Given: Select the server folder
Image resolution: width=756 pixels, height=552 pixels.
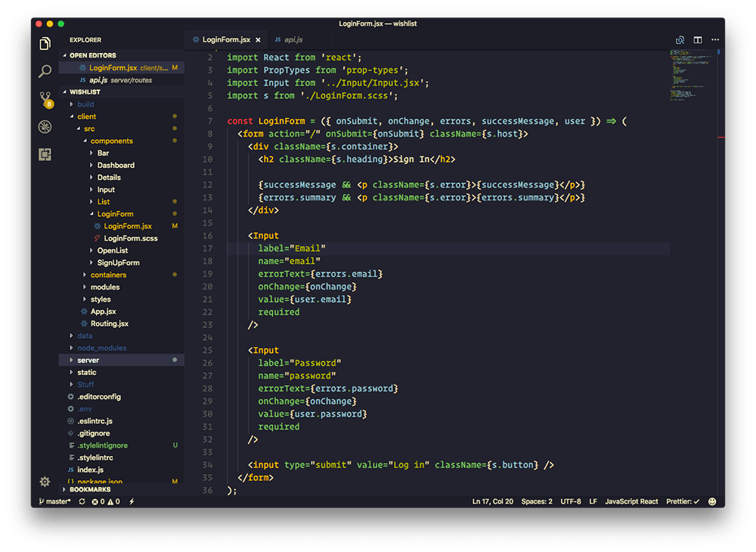Looking at the screenshot, I should pyautogui.click(x=122, y=360).
